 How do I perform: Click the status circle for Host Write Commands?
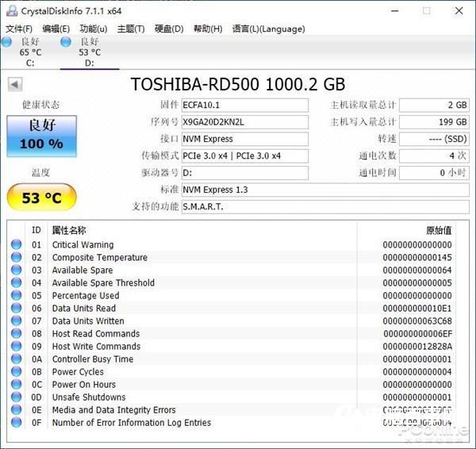click(x=17, y=346)
